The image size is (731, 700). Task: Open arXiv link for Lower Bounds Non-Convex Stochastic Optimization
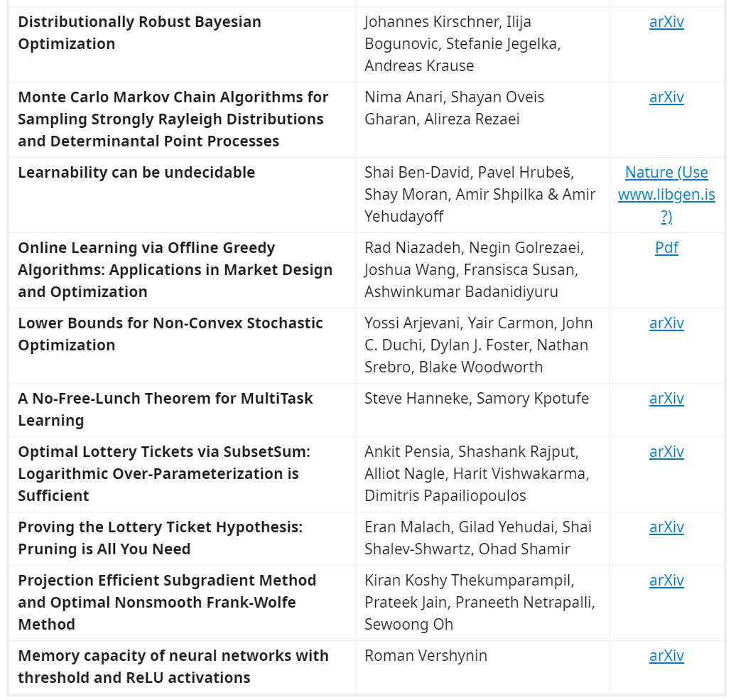click(666, 323)
